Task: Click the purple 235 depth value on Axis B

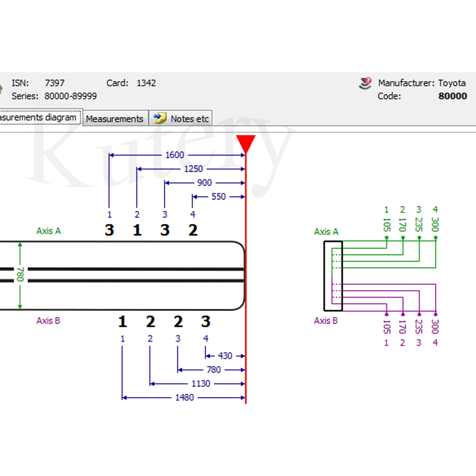Action: point(419,327)
